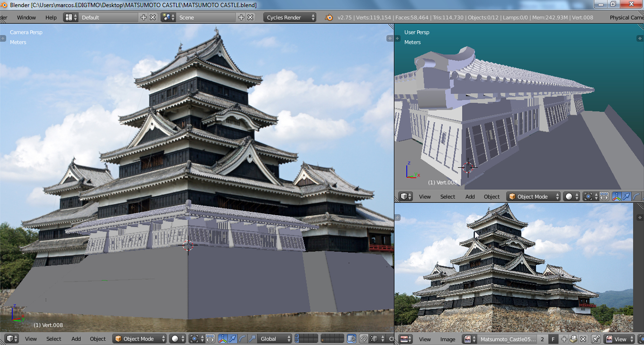Open Select menu in User Persp viewport header
The height and width of the screenshot is (345, 644).
pyautogui.click(x=447, y=197)
